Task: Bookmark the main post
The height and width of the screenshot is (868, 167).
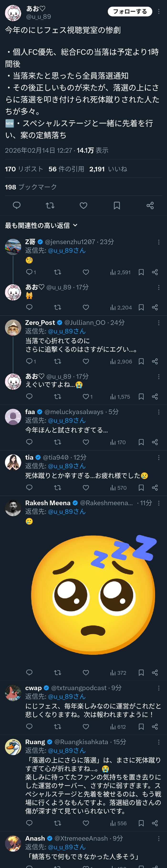Action: pos(117,205)
